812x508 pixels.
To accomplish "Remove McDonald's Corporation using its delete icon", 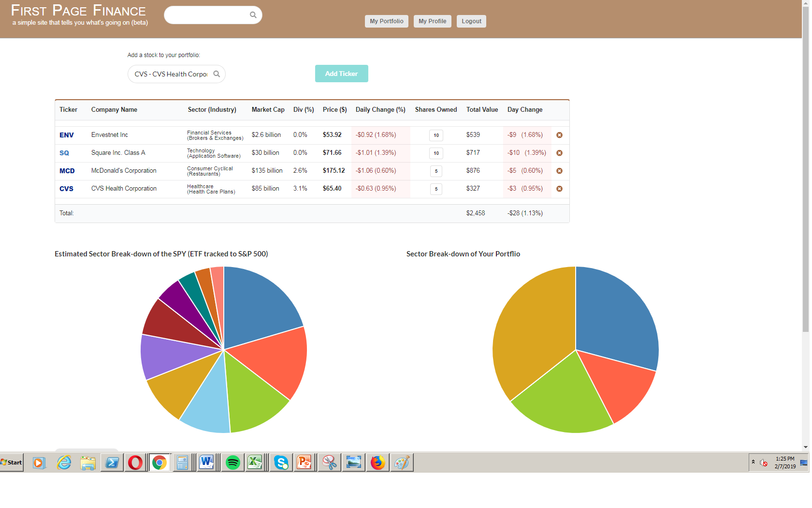I will tap(559, 171).
